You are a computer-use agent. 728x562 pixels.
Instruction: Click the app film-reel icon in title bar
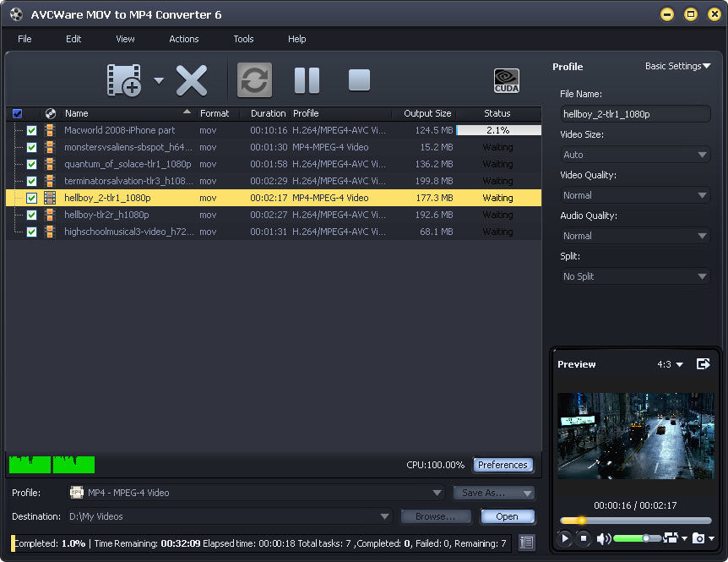tap(16, 14)
